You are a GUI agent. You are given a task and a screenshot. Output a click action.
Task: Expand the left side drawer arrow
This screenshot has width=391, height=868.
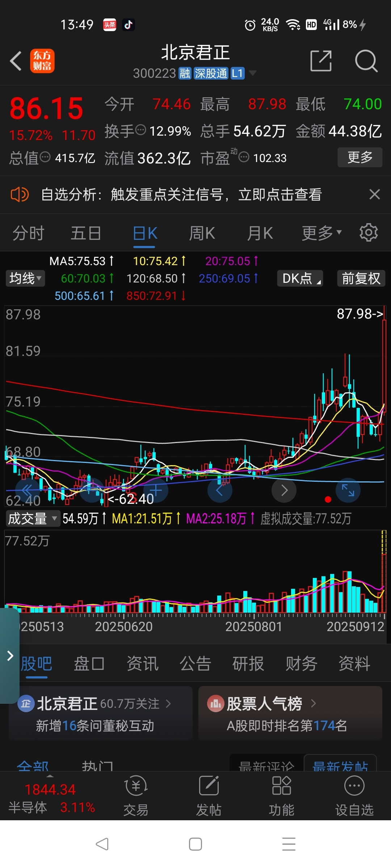[10, 655]
